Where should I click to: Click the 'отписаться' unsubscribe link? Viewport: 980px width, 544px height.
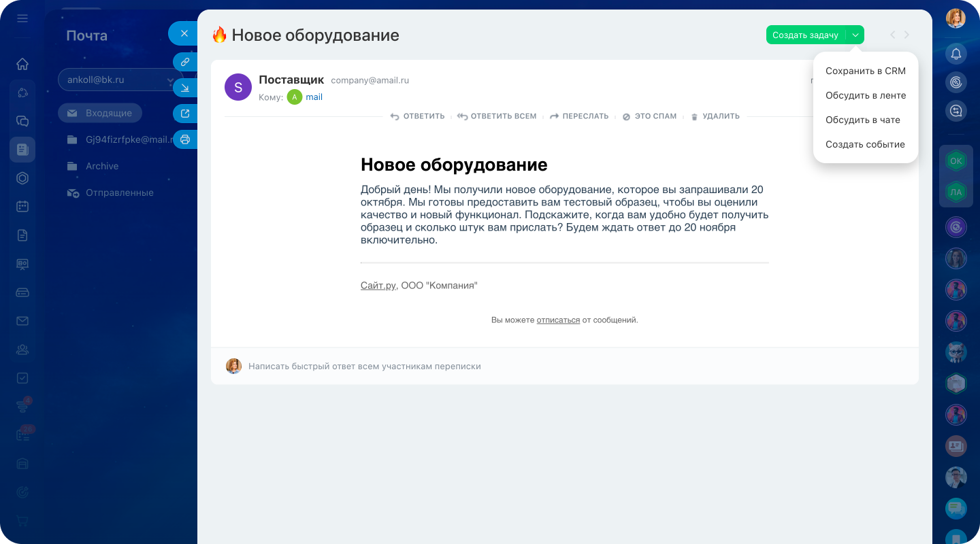click(x=558, y=320)
